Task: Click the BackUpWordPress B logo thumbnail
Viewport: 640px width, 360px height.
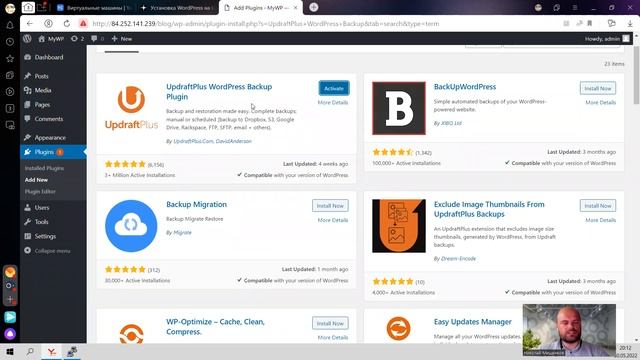Action: 399,108
